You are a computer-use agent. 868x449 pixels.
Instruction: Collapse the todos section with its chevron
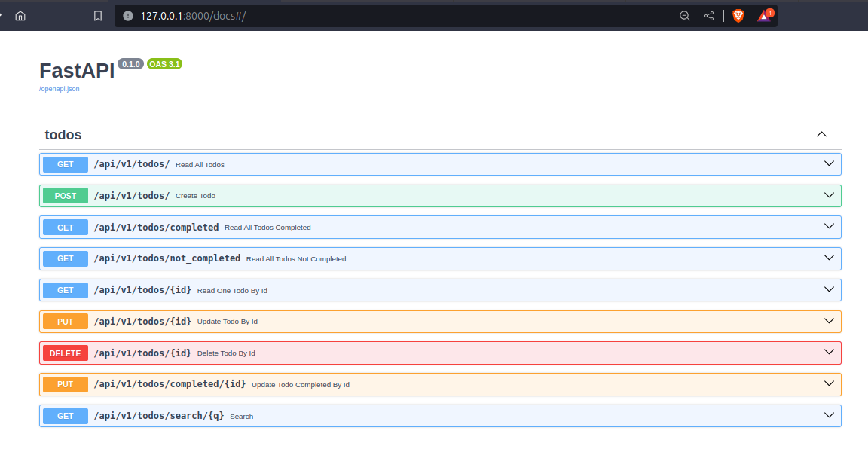pos(821,134)
